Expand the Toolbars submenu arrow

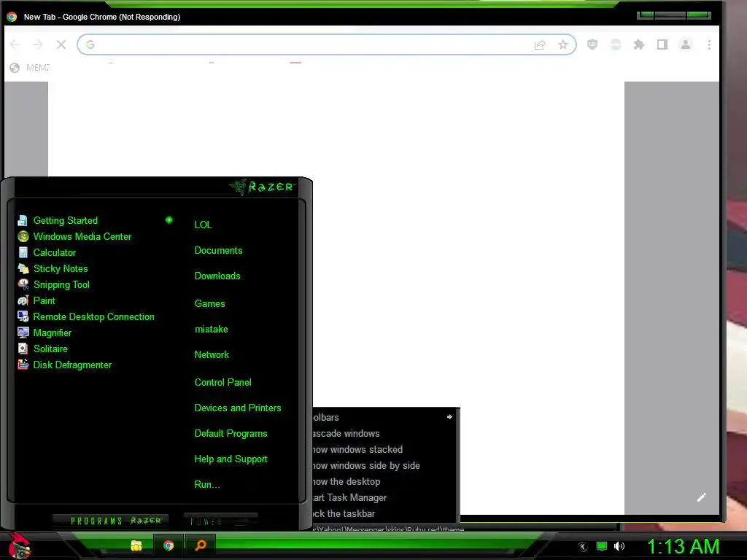click(x=449, y=417)
